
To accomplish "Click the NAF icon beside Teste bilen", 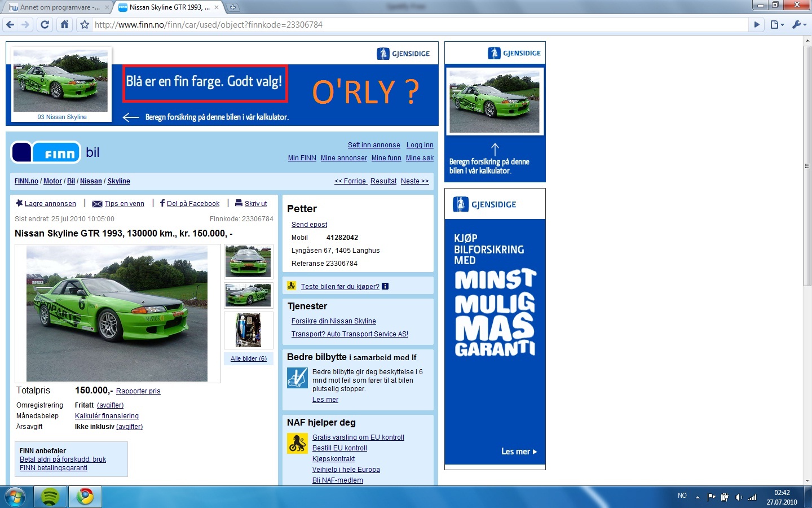I will [x=292, y=286].
